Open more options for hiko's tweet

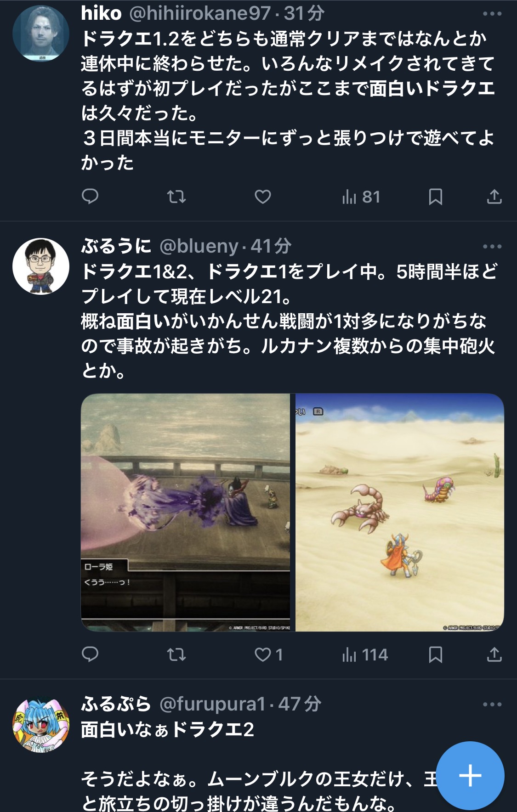[x=492, y=14]
